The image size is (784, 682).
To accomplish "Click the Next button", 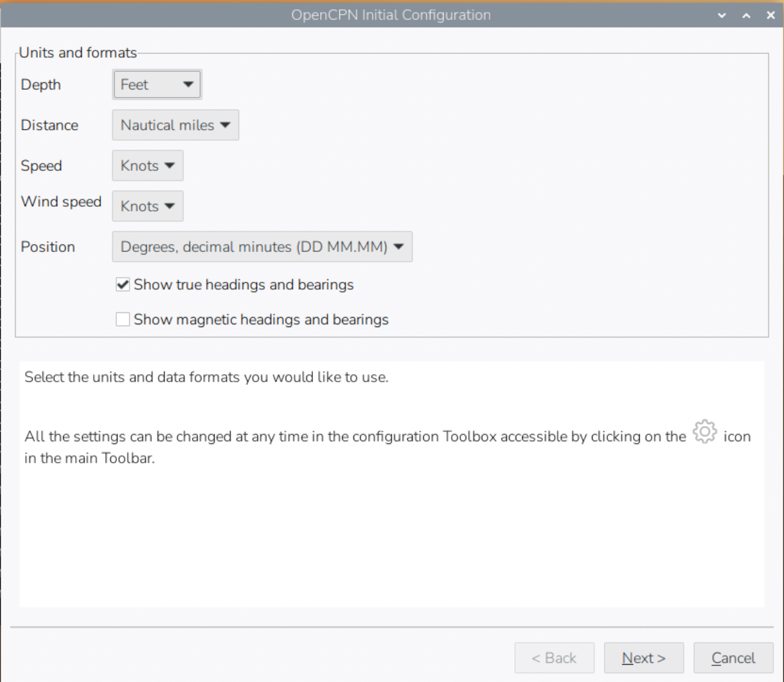I will (643, 657).
